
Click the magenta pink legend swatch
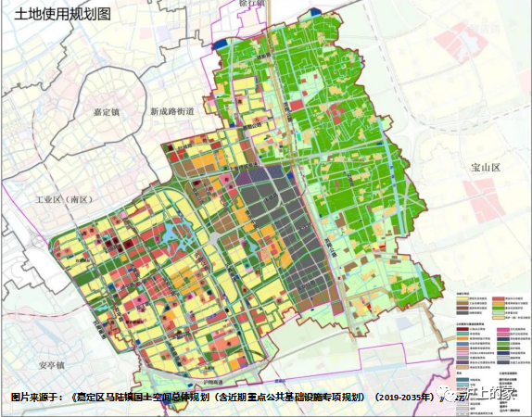pyautogui.click(x=503, y=330)
